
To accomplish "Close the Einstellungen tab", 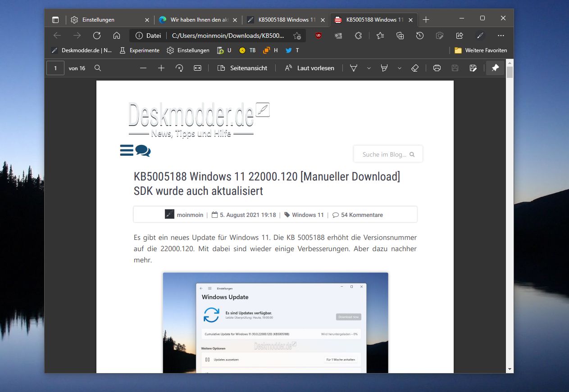I will [x=147, y=20].
